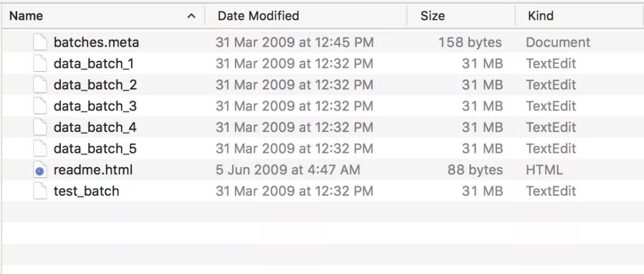Select the test_batch filename
This screenshot has height=274, width=644.
point(86,191)
